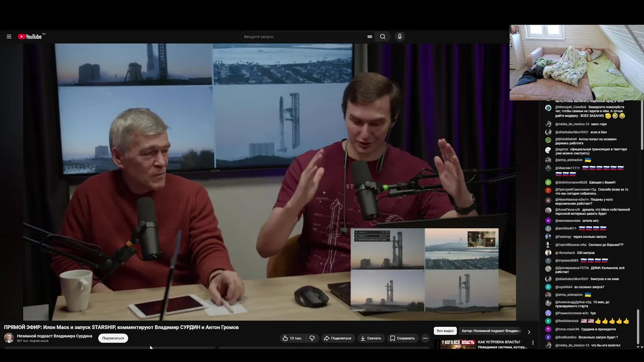Click "всех в Бан" chat message

pyautogui.click(x=599, y=132)
